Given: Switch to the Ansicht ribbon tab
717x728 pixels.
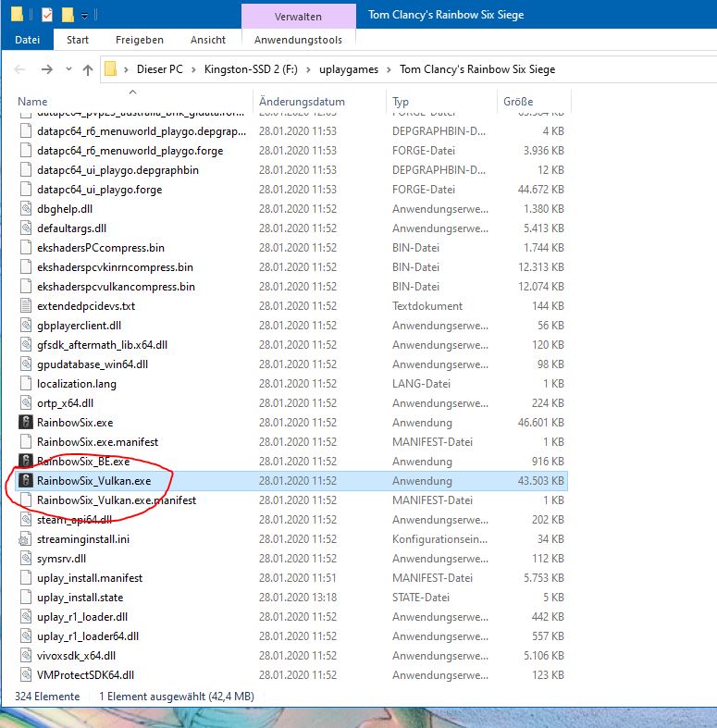Looking at the screenshot, I should click(x=207, y=40).
